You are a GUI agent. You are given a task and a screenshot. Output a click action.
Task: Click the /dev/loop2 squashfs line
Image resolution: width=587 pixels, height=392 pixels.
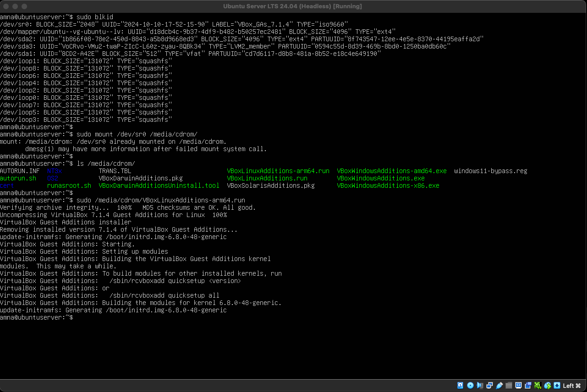pos(86,90)
